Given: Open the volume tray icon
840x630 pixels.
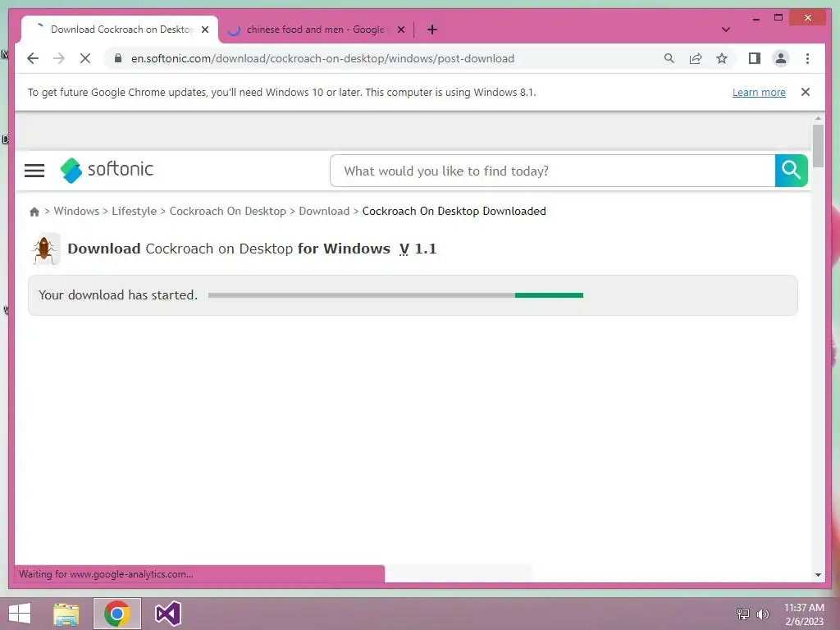Looking at the screenshot, I should coord(762,614).
